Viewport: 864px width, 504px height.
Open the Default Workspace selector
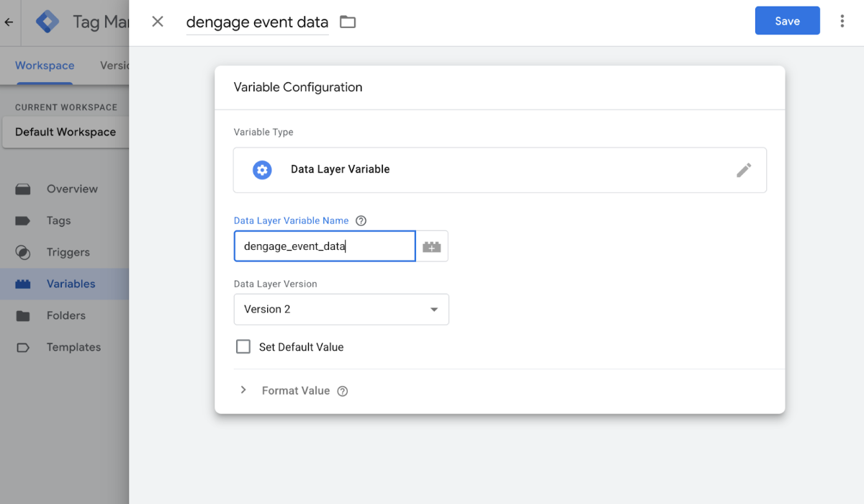pyautogui.click(x=66, y=132)
